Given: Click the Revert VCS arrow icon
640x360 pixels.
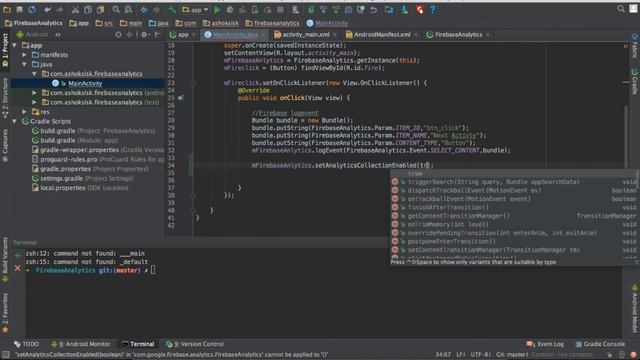Looking at the screenshot, I should tap(373, 9).
